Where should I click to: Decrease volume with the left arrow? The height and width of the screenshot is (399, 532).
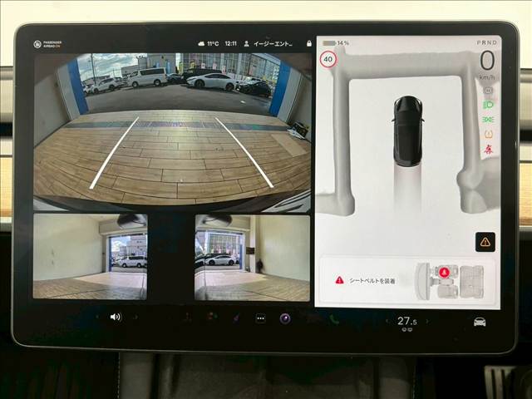coord(98,317)
